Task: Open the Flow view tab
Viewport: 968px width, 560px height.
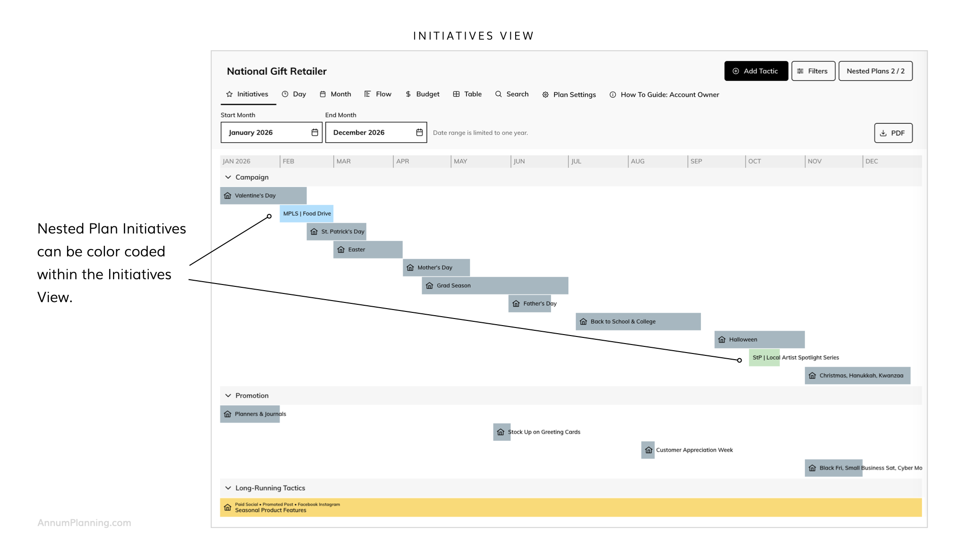Action: pyautogui.click(x=378, y=94)
